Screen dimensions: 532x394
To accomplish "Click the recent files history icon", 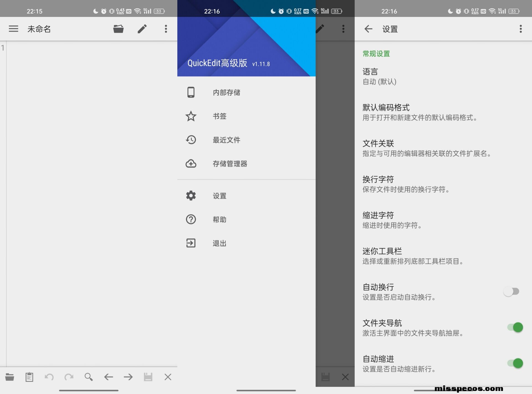I will [191, 140].
